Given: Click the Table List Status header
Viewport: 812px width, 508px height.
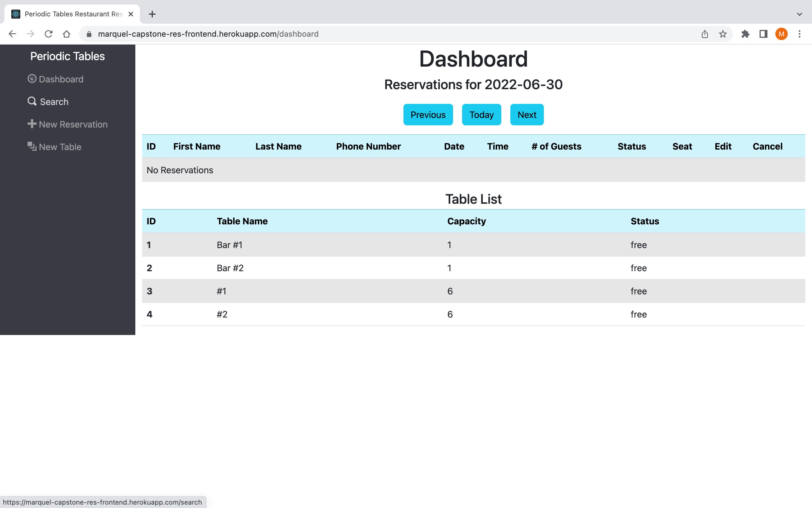Looking at the screenshot, I should point(645,221).
